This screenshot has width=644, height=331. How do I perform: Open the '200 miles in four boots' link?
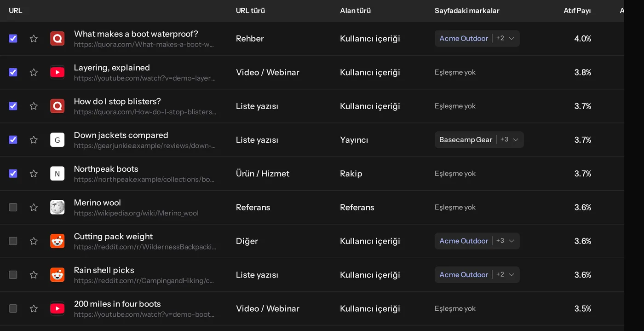[x=117, y=304]
